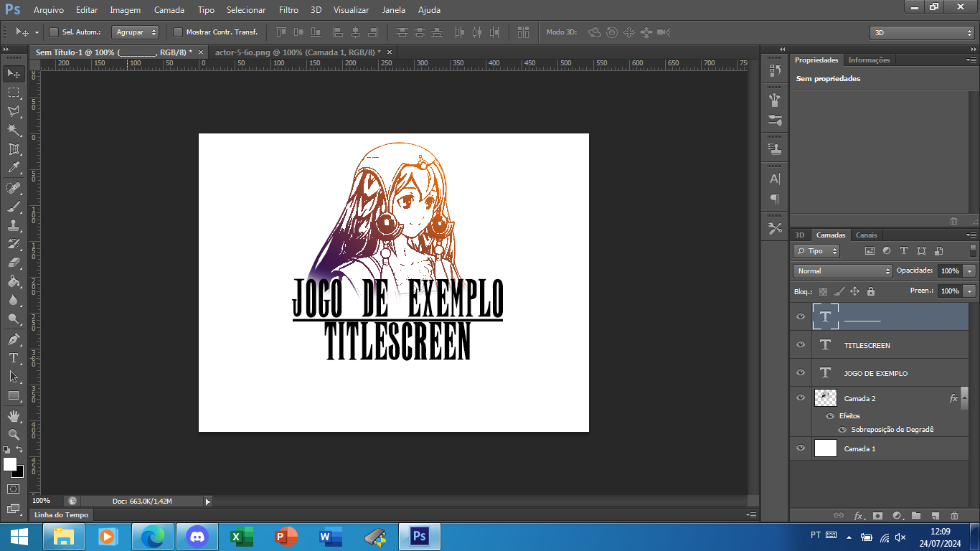Screen dimensions: 980x551
Task: Toggle Efeitos visibility on Camada 2
Action: pyautogui.click(x=830, y=416)
